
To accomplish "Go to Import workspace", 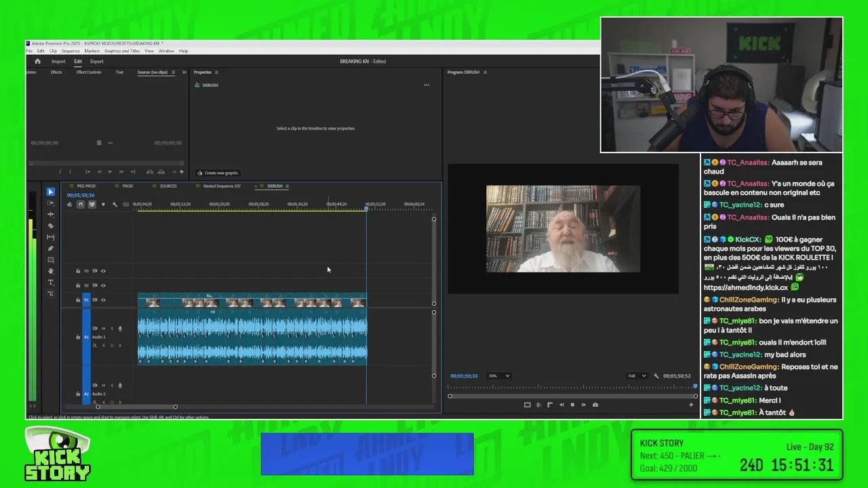I will click(58, 61).
